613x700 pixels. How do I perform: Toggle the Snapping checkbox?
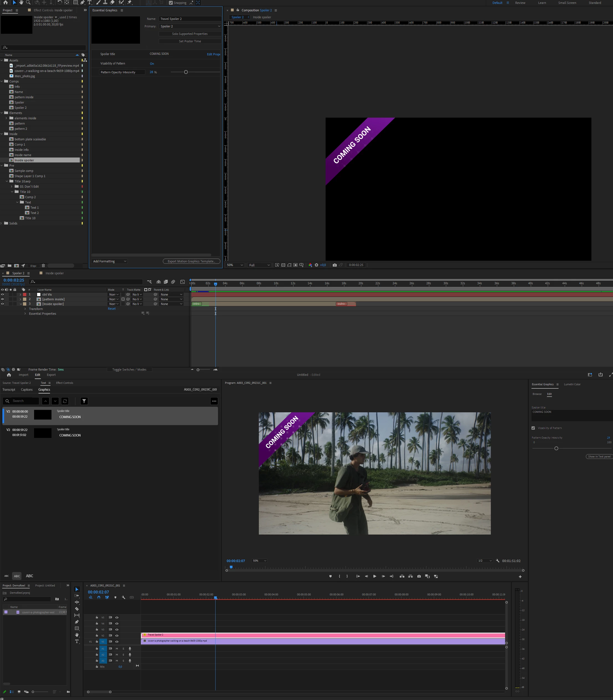171,3
